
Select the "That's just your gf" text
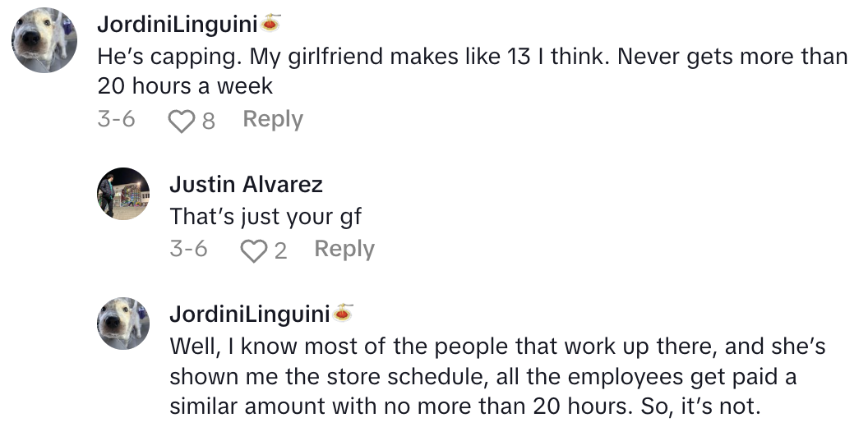[265, 216]
